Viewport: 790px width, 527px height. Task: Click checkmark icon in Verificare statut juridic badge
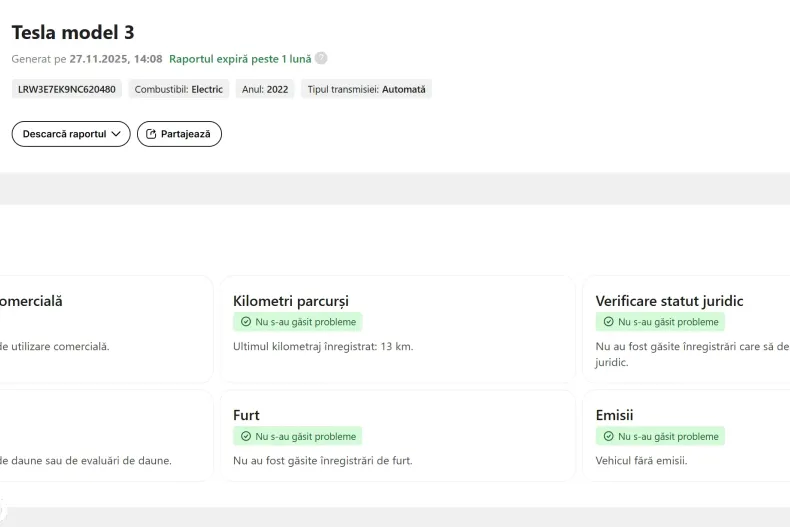(609, 322)
